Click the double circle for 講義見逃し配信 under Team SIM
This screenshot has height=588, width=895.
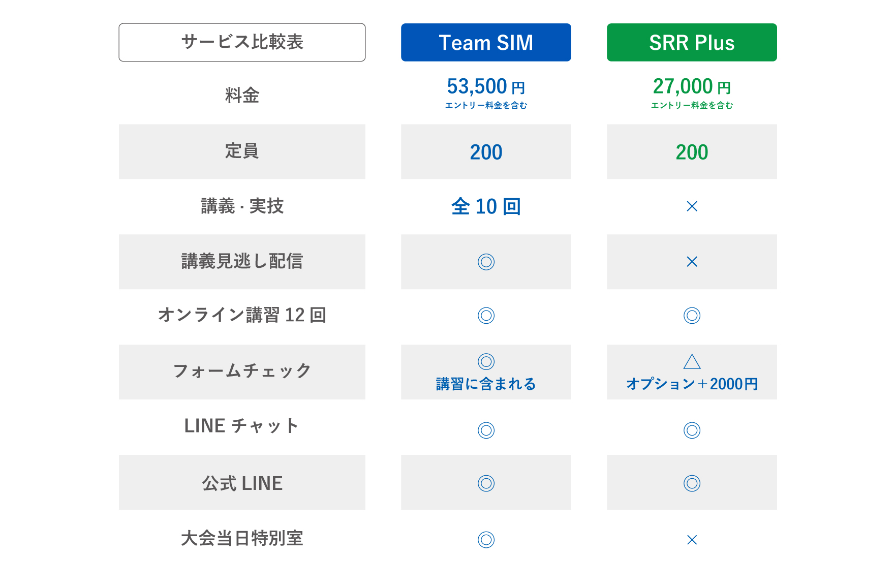[x=486, y=262]
